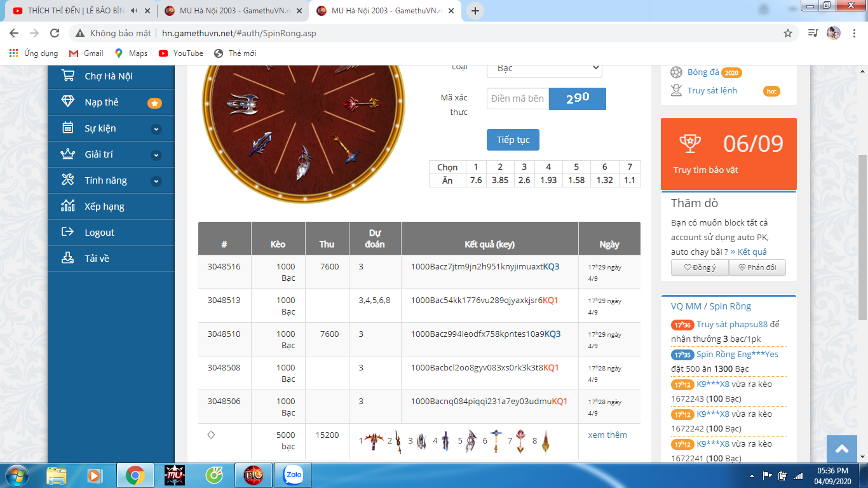Expand the Sự kiện submenu
Viewport: 868px width, 488px height.
click(x=156, y=129)
